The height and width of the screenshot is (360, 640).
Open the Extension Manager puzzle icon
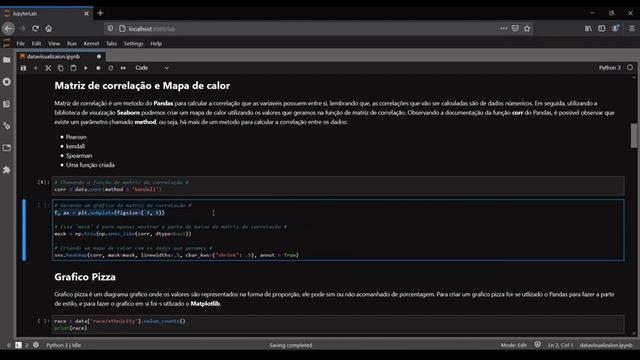(x=7, y=170)
